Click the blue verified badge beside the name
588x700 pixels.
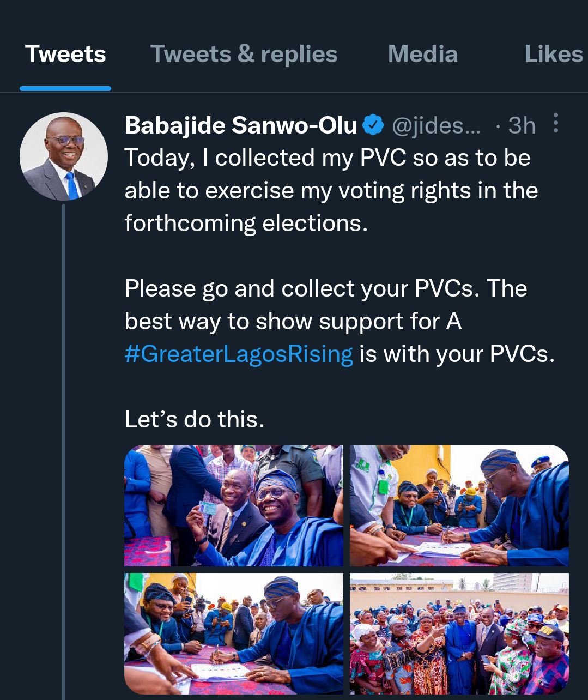(x=373, y=125)
